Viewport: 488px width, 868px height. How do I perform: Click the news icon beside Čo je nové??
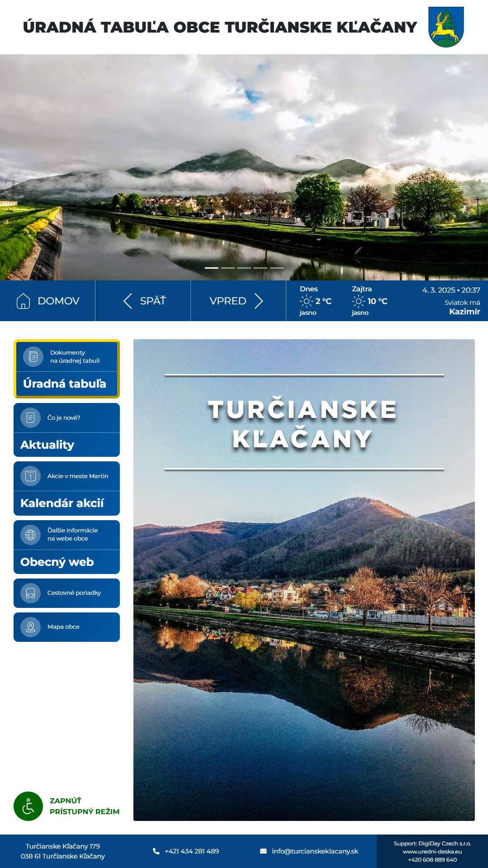30,417
